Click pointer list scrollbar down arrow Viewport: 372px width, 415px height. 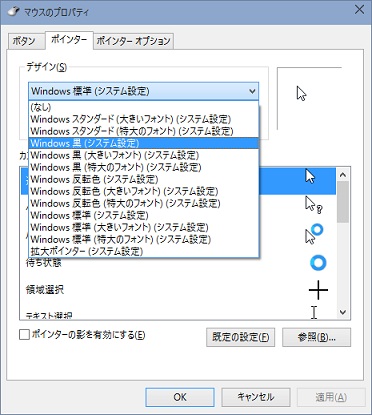pyautogui.click(x=343, y=312)
